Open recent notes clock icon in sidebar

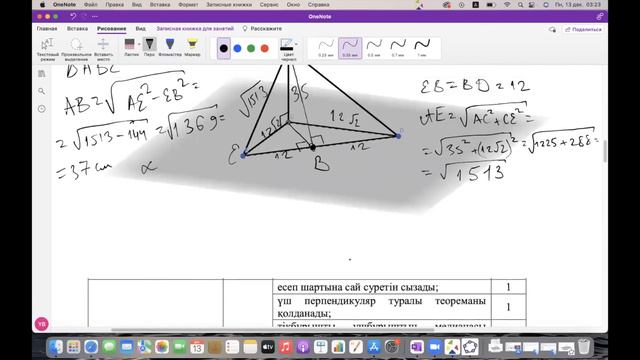pos(42,109)
